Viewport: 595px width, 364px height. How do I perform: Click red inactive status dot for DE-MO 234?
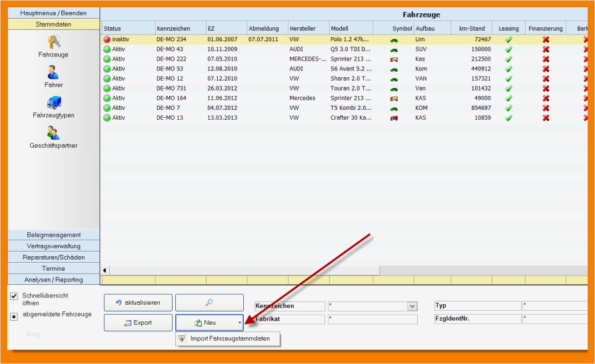(x=107, y=39)
